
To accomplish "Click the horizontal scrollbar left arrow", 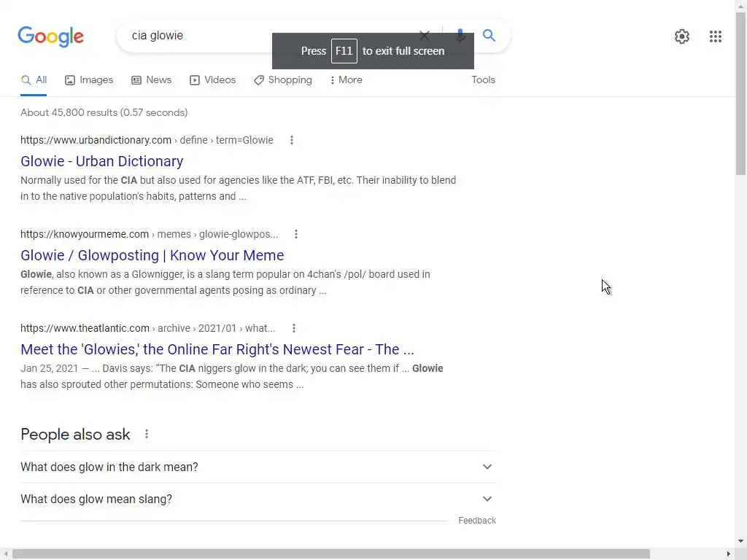I will coord(5,554).
